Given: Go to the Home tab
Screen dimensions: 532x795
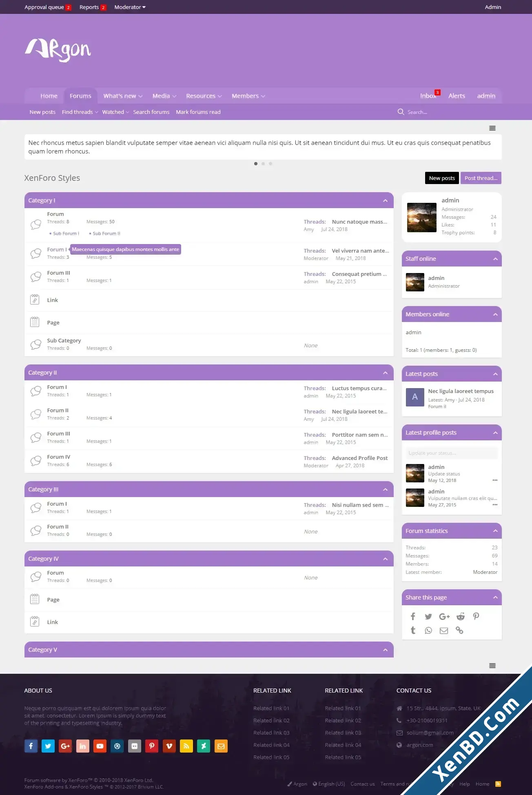Looking at the screenshot, I should click(x=49, y=96).
